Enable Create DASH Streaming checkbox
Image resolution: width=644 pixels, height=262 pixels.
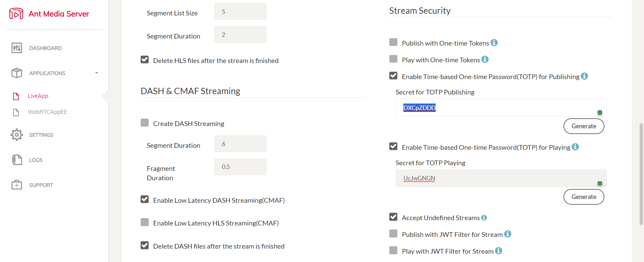(145, 123)
